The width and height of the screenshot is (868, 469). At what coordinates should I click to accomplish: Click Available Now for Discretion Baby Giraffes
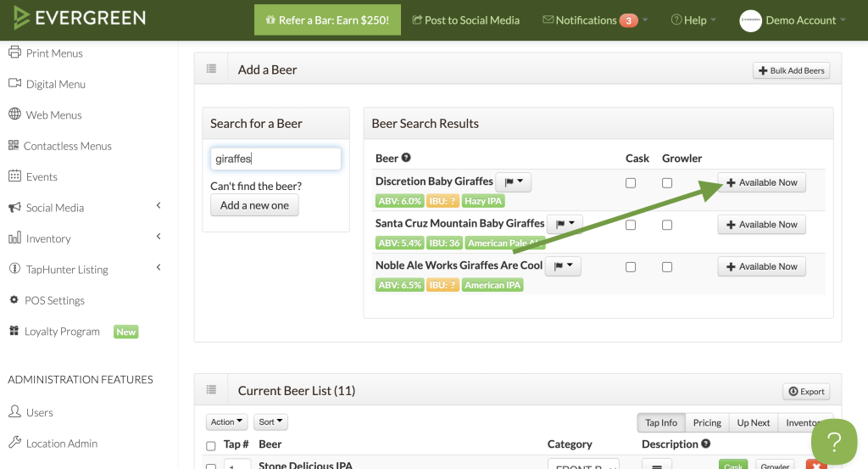coord(761,182)
